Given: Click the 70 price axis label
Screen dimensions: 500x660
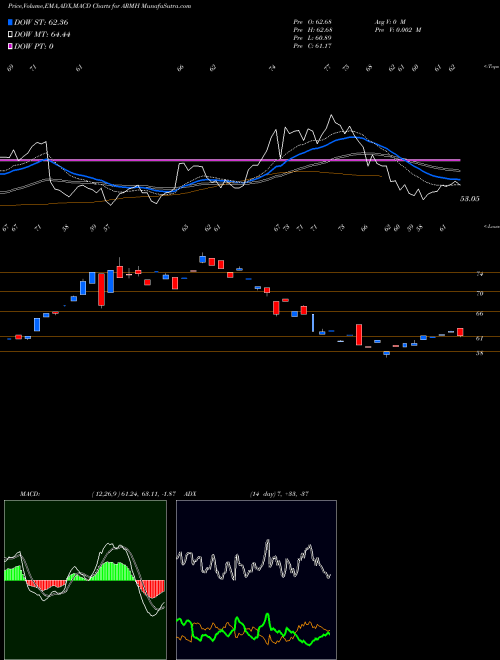Looking at the screenshot, I should click(x=479, y=293).
